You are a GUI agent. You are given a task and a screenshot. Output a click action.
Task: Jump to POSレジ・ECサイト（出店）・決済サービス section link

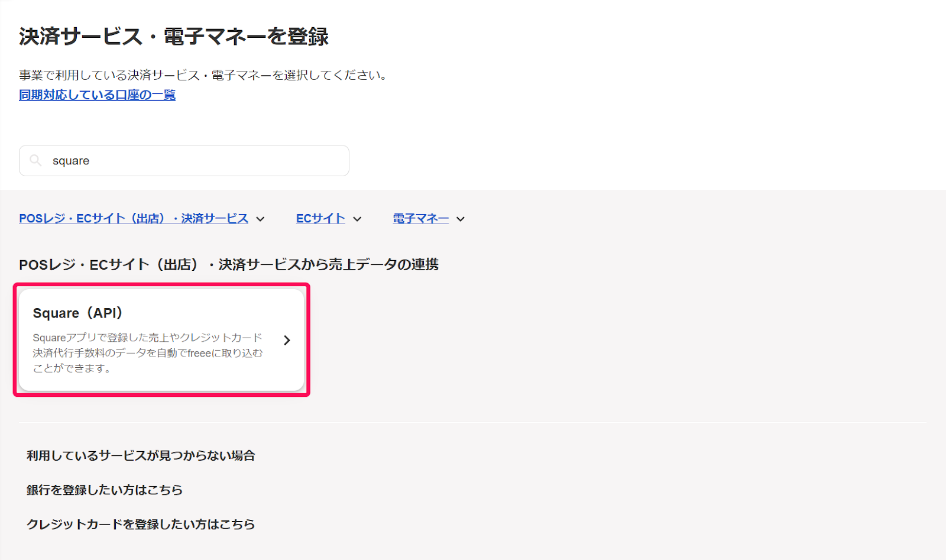[x=134, y=218]
